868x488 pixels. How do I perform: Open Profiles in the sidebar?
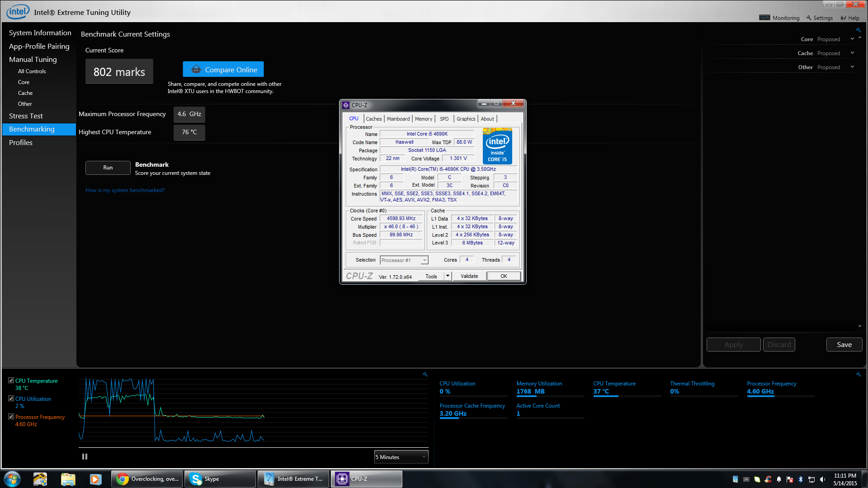tap(20, 143)
